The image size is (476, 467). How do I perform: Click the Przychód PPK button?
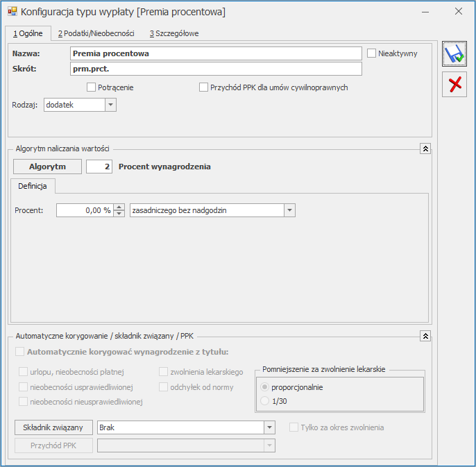point(53,445)
